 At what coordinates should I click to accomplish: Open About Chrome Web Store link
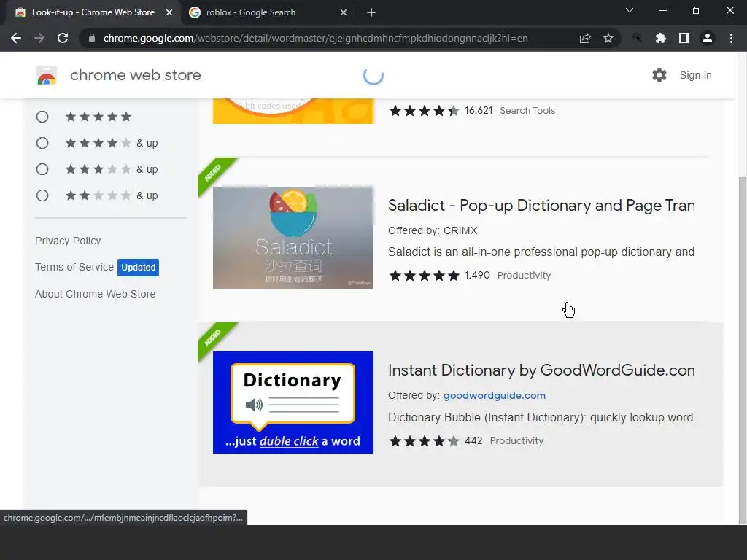click(96, 294)
